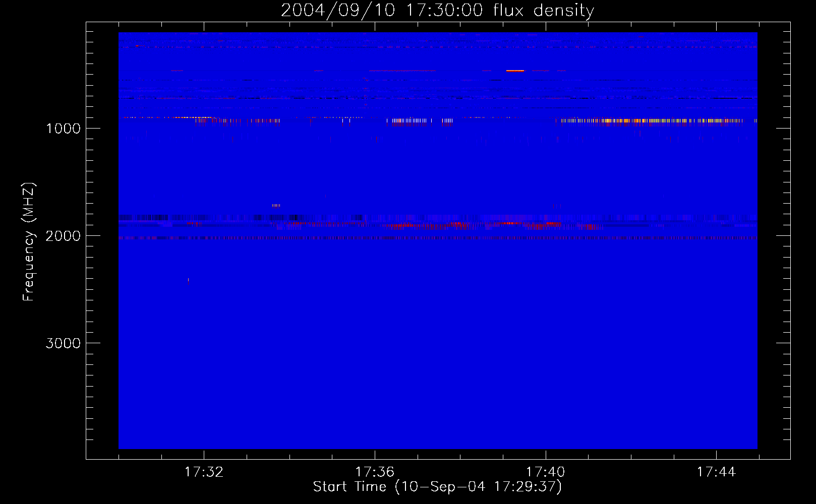The image size is (816, 504).
Task: Click the bright red-white burst near 17:39
Action: [x=515, y=71]
